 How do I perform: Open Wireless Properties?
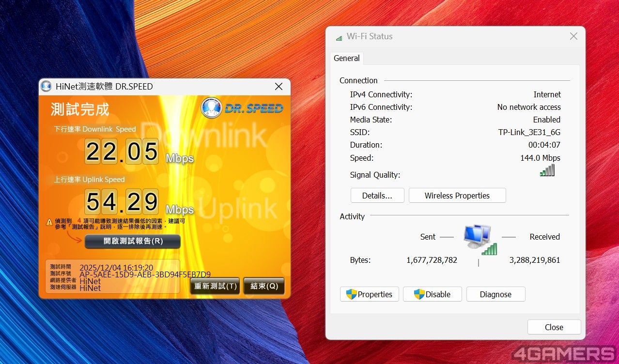457,196
